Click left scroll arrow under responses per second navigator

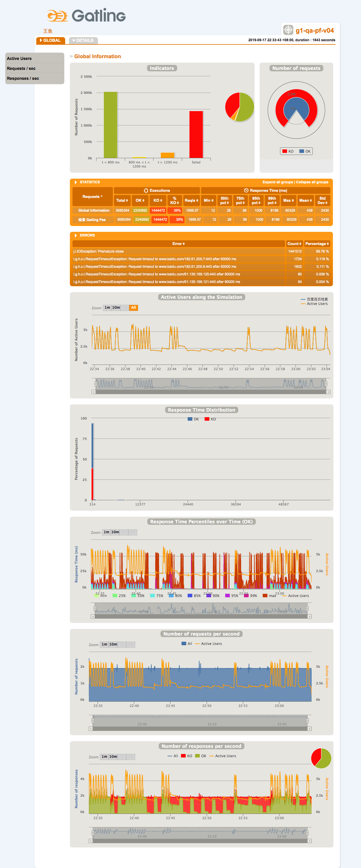coord(91,841)
